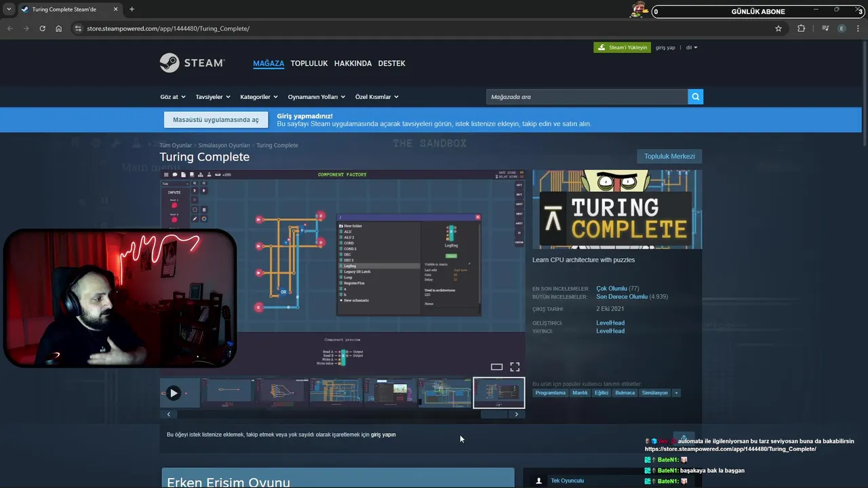The image size is (868, 488).
Task: Expand the Kategoriler dropdown
Action: point(259,97)
